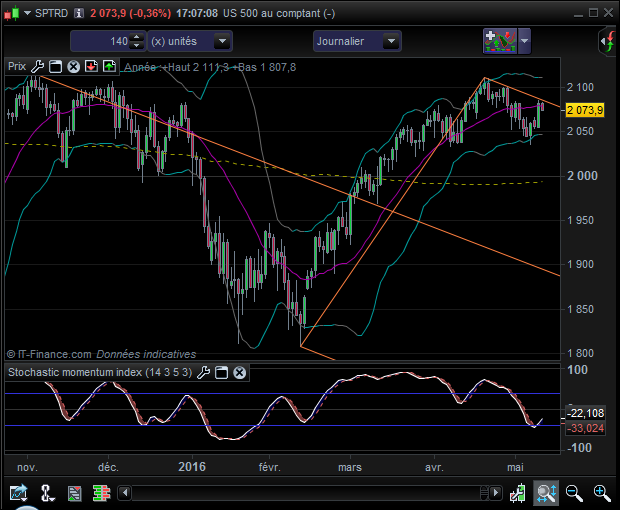Increase the units count with the up stepper
The width and height of the screenshot is (620, 510).
[x=137, y=37]
